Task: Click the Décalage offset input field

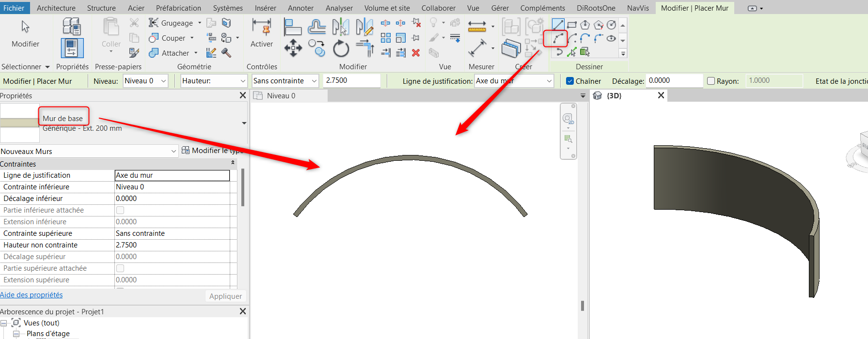Action: (x=674, y=81)
